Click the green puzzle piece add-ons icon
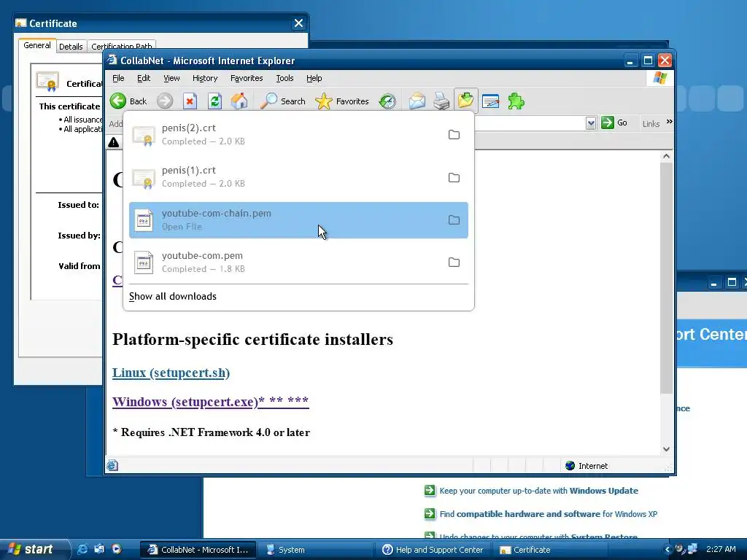Screen dimensions: 747x560 pos(516,101)
